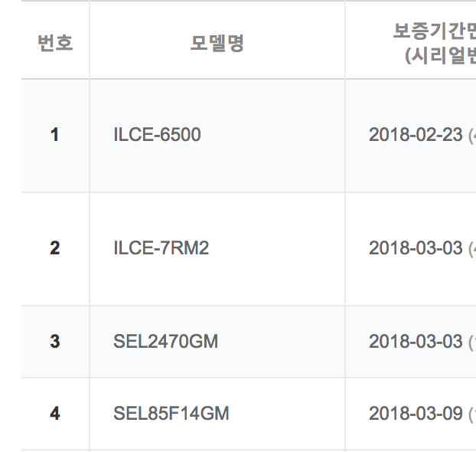
Task: Click the ILCE-7RM2 warranty date 2018-03-03
Action: tap(416, 248)
